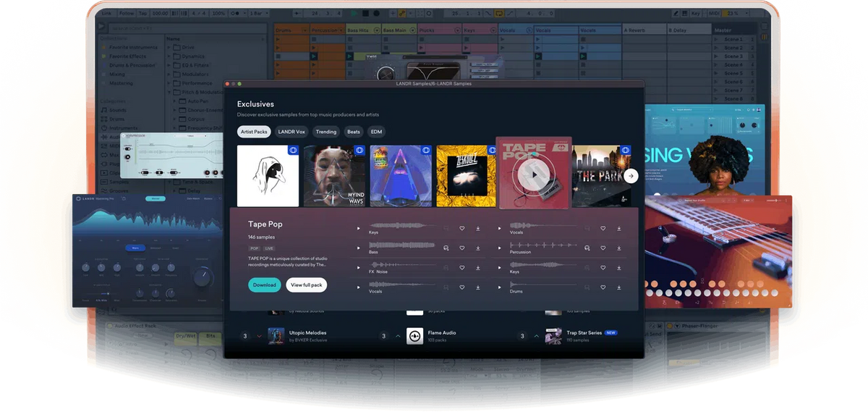Screen dimensions: 868x412
Task: Play the Bass sample in Tape Pop
Action: click(x=358, y=248)
